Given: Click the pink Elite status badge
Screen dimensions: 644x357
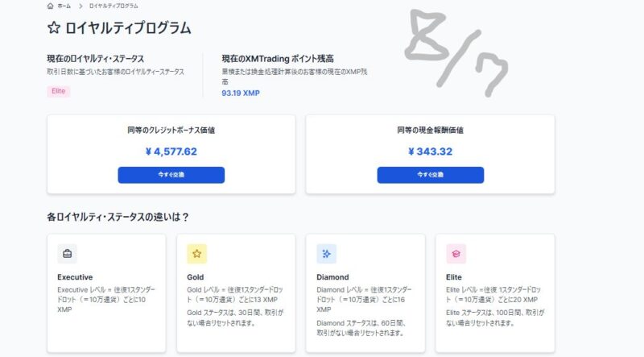Looking at the screenshot, I should 58,91.
